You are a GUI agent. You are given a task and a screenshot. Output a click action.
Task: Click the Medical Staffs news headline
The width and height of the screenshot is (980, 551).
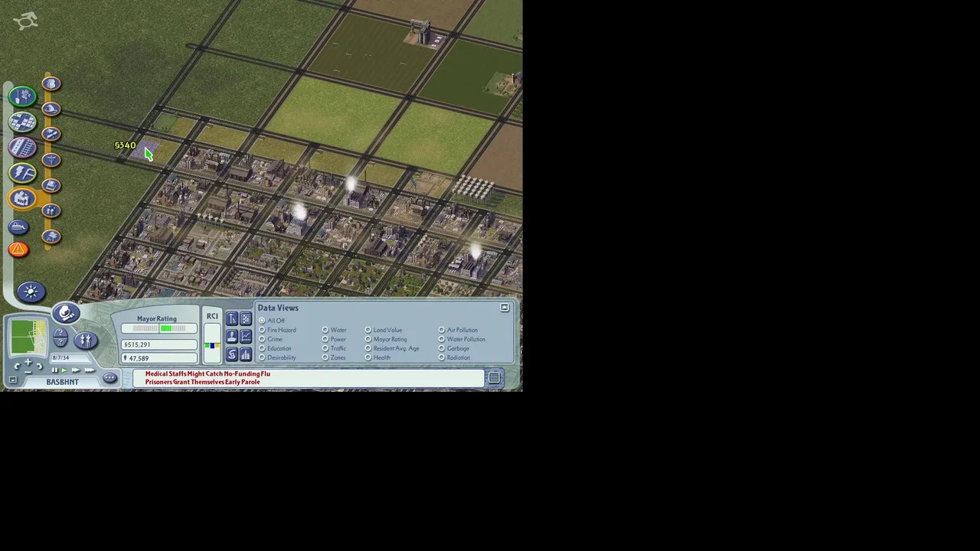tap(207, 374)
